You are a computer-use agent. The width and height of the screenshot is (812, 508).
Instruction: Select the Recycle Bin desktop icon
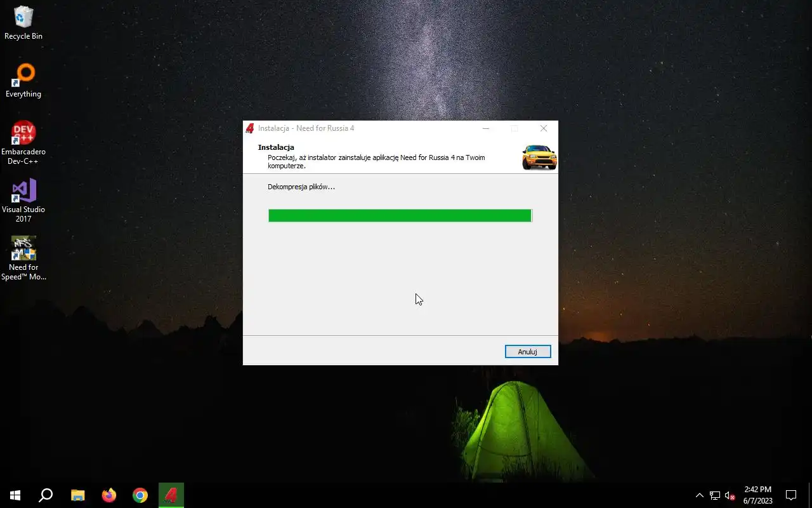click(23, 23)
